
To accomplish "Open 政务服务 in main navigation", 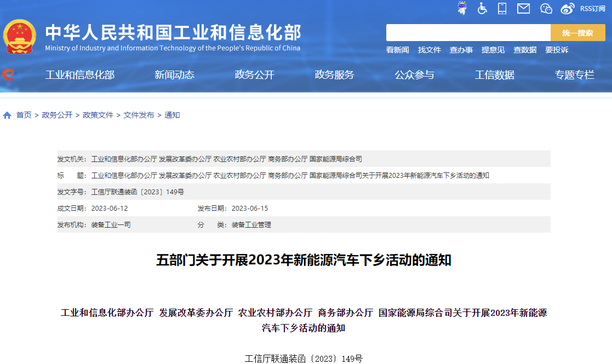I will pos(335,75).
